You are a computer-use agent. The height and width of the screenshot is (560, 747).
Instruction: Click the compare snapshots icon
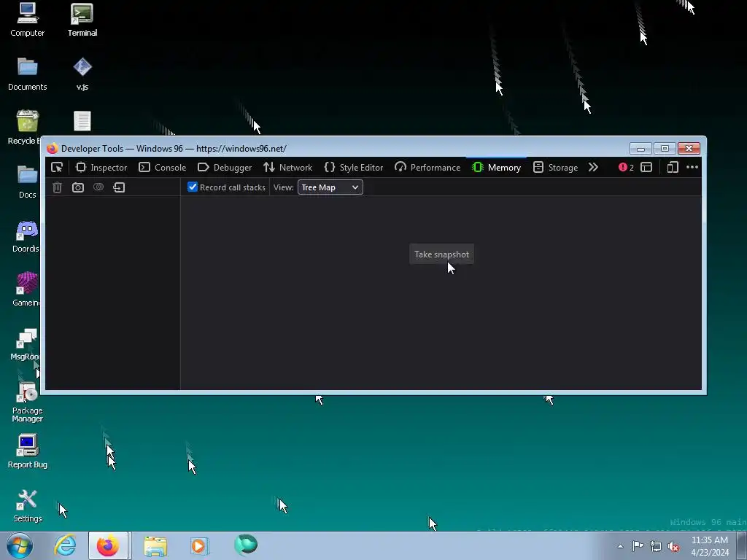tap(98, 187)
